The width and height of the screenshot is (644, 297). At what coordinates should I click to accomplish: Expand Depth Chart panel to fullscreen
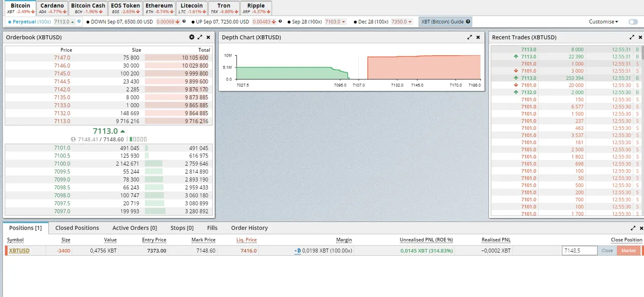pyautogui.click(x=470, y=37)
